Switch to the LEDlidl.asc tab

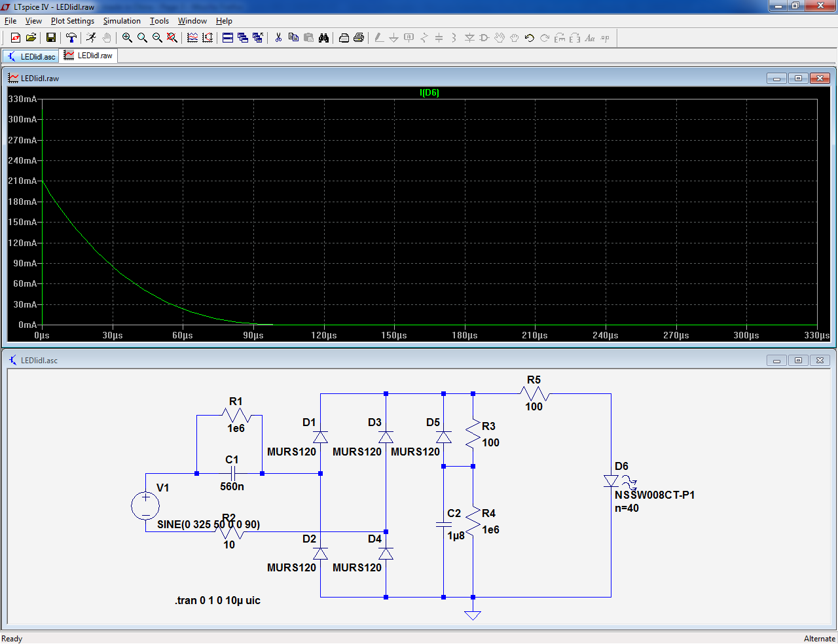pyautogui.click(x=31, y=56)
